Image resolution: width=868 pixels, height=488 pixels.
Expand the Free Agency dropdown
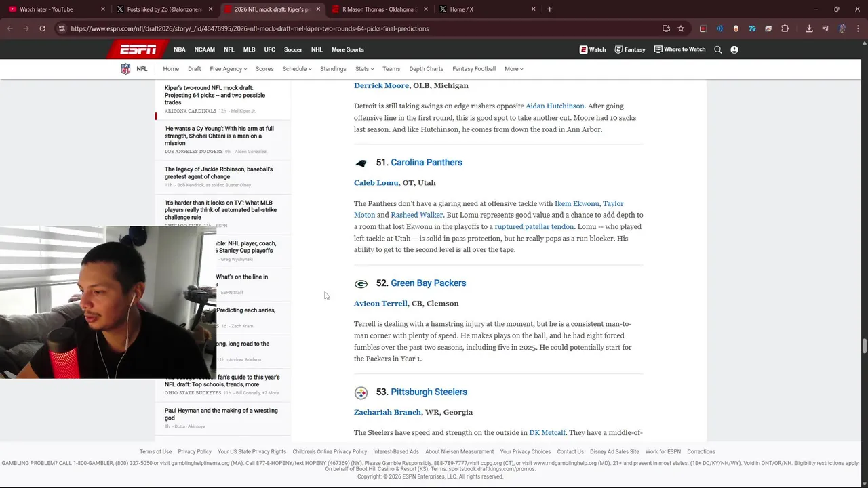pyautogui.click(x=228, y=69)
